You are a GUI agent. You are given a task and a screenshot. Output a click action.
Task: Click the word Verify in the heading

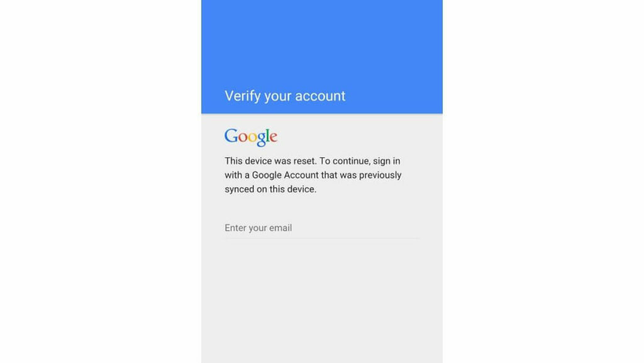(243, 96)
